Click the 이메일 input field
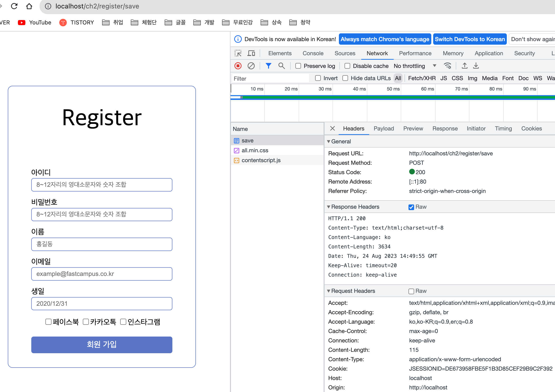Image resolution: width=555 pixels, height=392 pixels. [102, 274]
